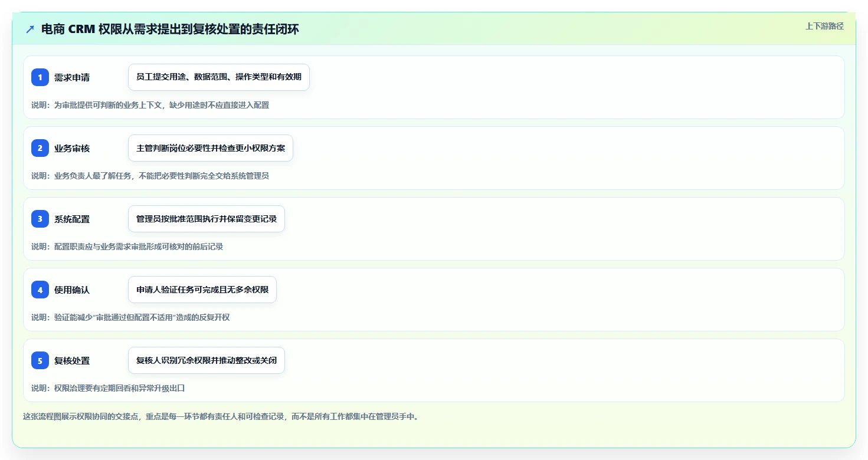Image resolution: width=868 pixels, height=460 pixels.
Task: Click the 复核人识别冗余权限并推动整改或关闭 box
Action: [207, 360]
